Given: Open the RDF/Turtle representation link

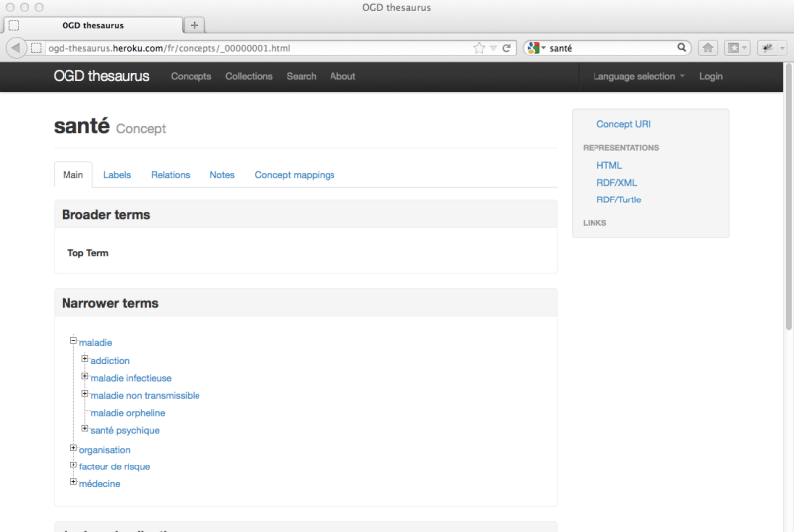Looking at the screenshot, I should (x=618, y=199).
